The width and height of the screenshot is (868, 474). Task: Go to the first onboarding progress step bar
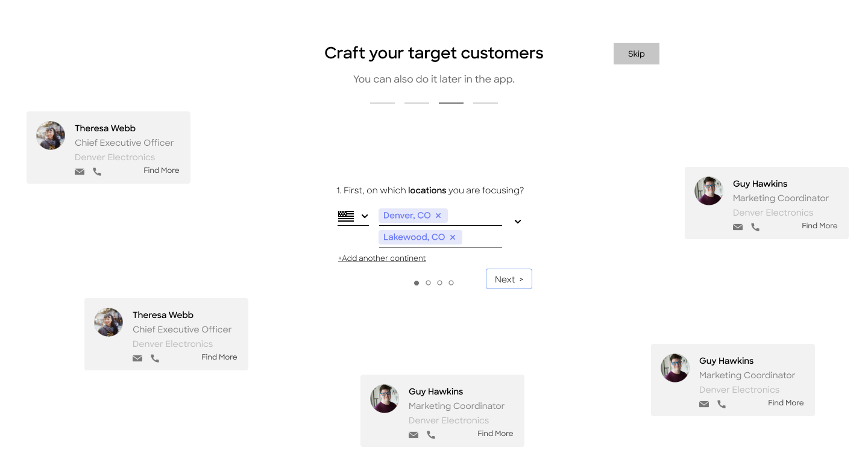click(382, 103)
